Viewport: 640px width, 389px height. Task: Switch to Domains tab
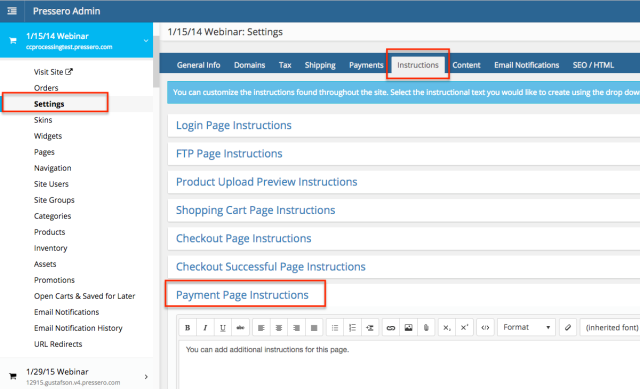tap(249, 65)
